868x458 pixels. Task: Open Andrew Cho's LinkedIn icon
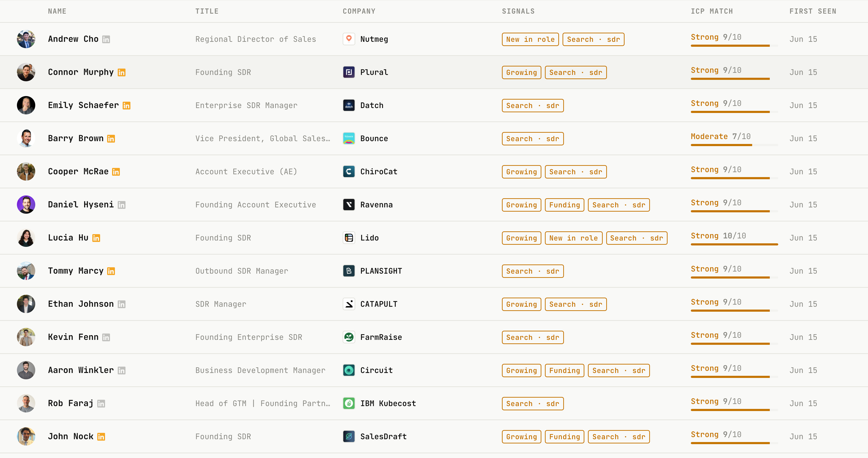pos(106,39)
